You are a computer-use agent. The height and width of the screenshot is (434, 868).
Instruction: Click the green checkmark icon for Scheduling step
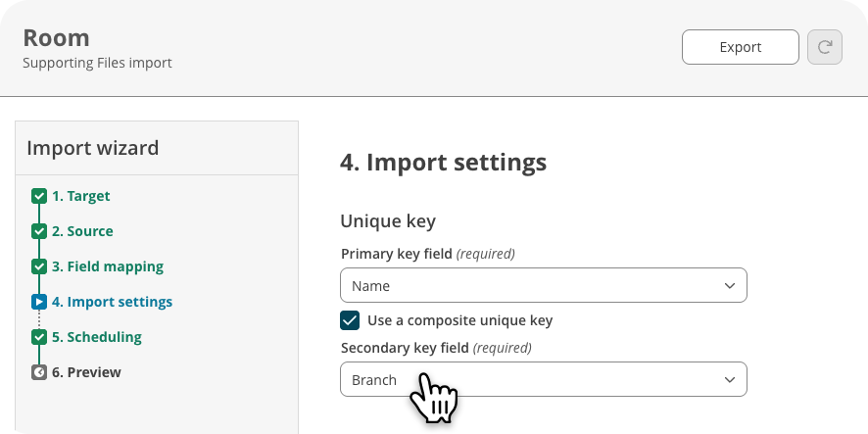tap(39, 337)
